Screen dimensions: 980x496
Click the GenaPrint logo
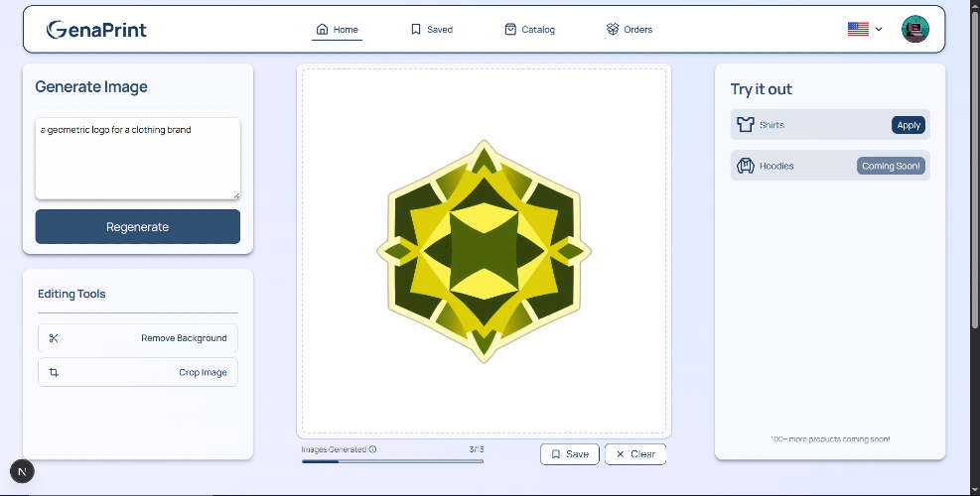[x=96, y=30]
